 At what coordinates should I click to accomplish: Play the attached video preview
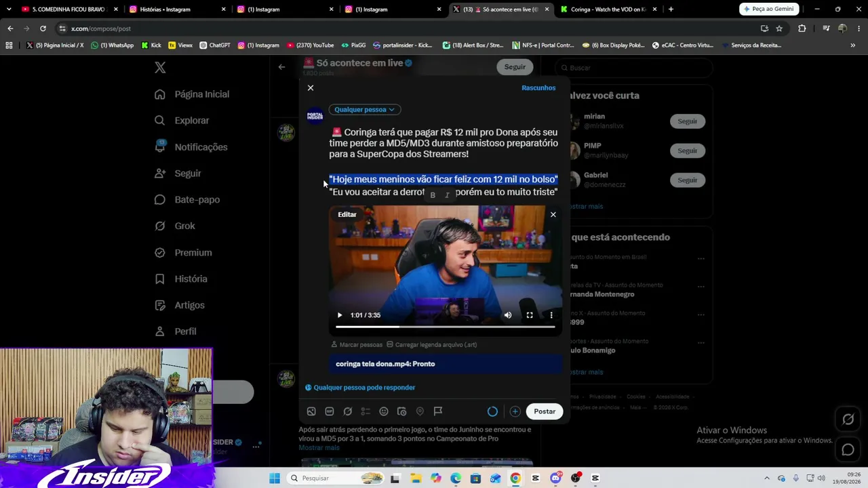(340, 315)
